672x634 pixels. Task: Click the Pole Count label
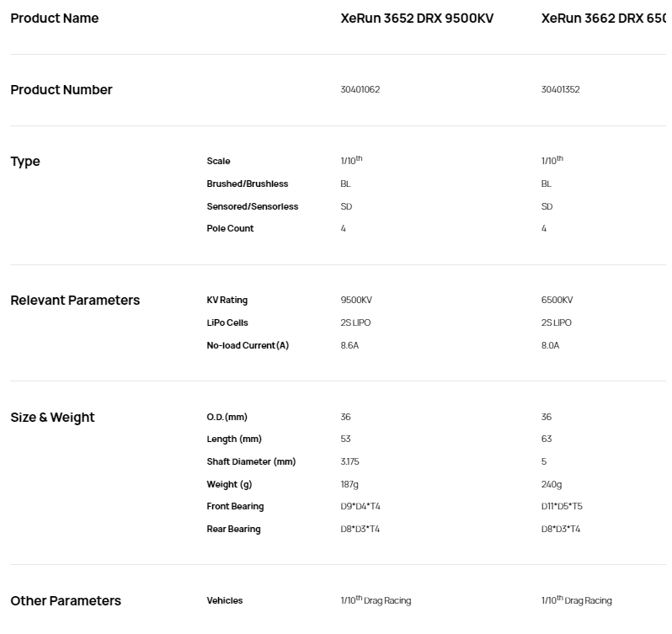pyautogui.click(x=230, y=228)
